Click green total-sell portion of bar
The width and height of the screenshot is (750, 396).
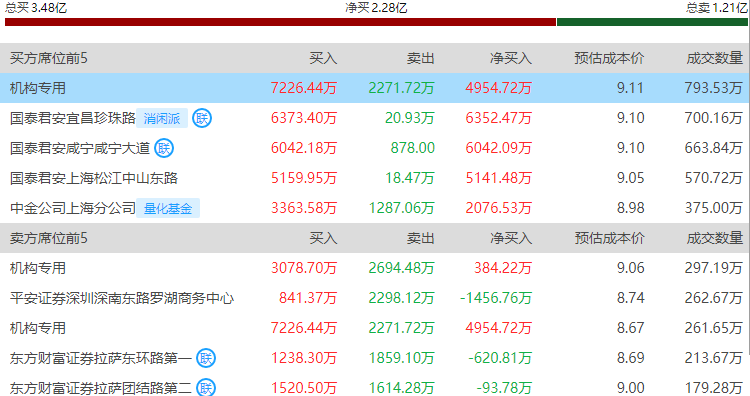pos(652,22)
